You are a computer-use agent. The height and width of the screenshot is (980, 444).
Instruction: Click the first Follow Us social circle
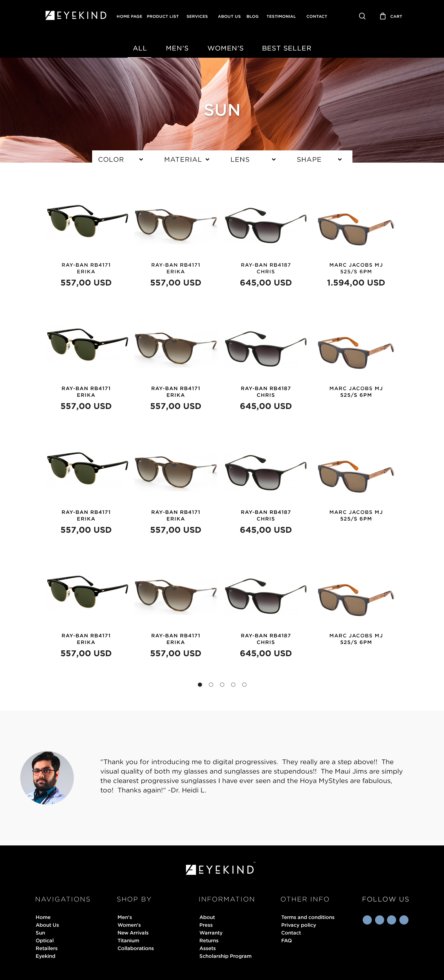(x=367, y=920)
